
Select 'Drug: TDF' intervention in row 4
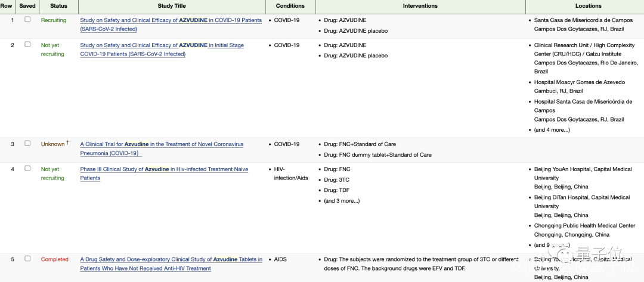pos(337,190)
